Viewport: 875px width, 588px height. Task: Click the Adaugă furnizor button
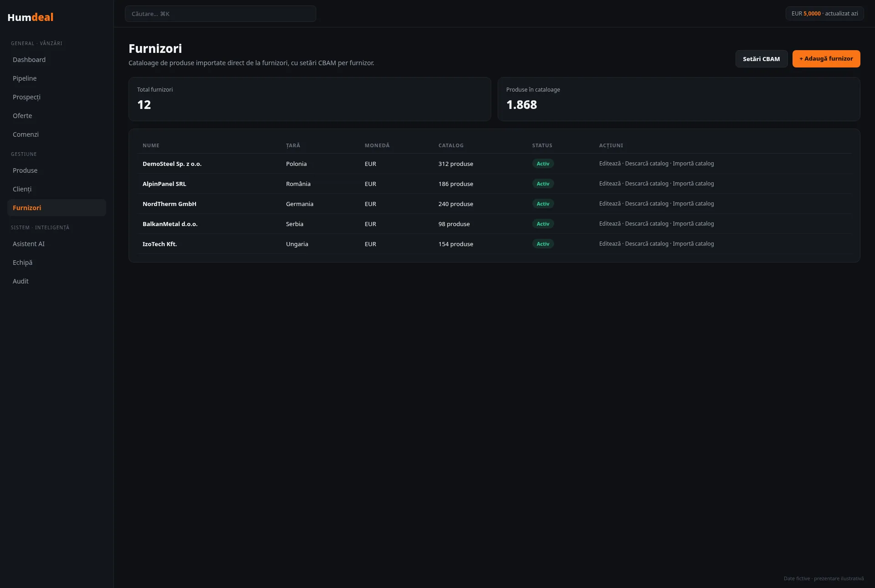click(826, 59)
